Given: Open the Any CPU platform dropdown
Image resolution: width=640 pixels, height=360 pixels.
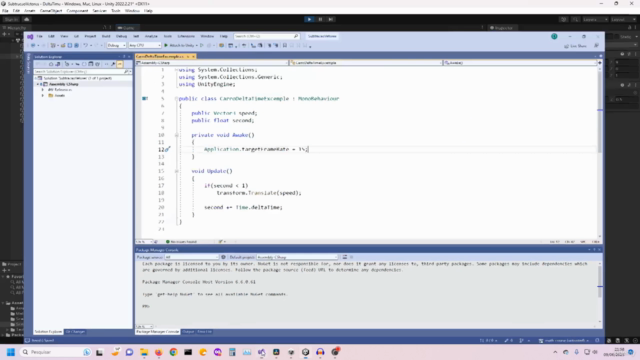Looking at the screenshot, I should 144,45.
